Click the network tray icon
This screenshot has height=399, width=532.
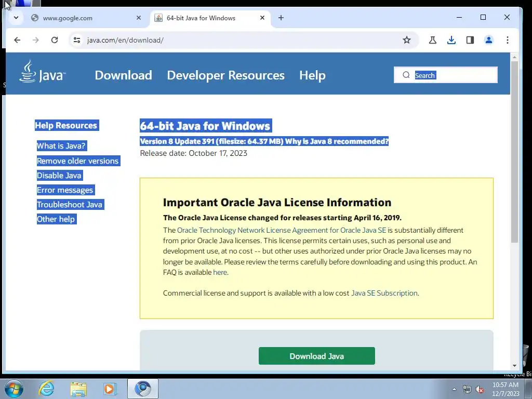467,389
